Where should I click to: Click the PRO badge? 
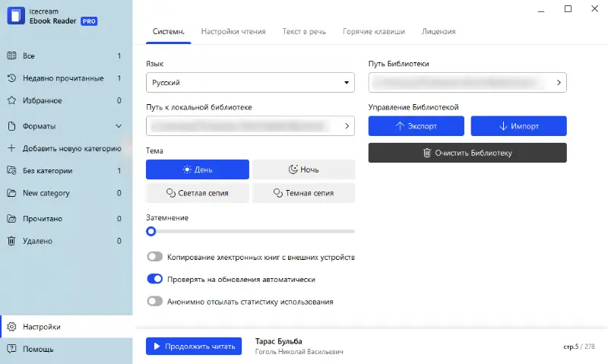tap(89, 21)
